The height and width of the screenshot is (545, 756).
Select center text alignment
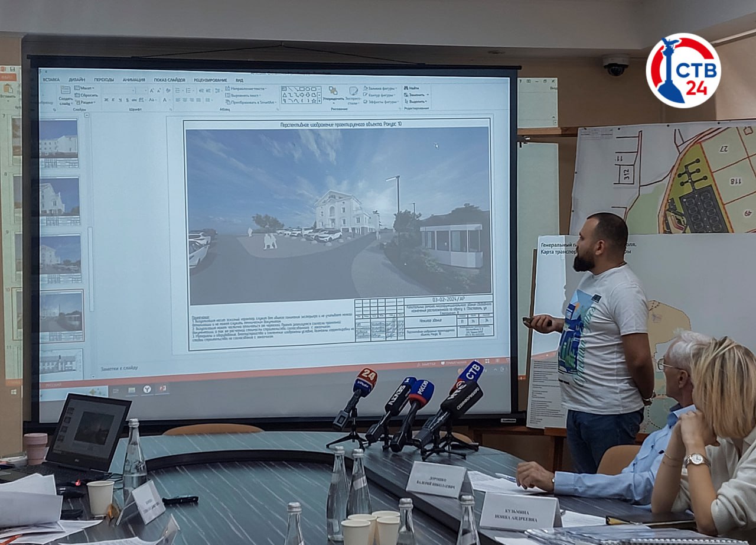tap(185, 100)
